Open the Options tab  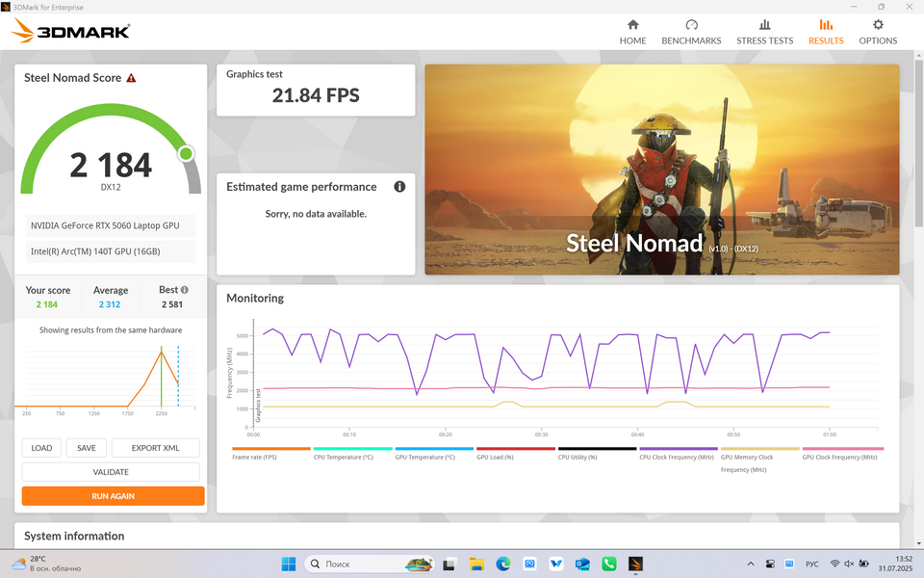pos(878,32)
